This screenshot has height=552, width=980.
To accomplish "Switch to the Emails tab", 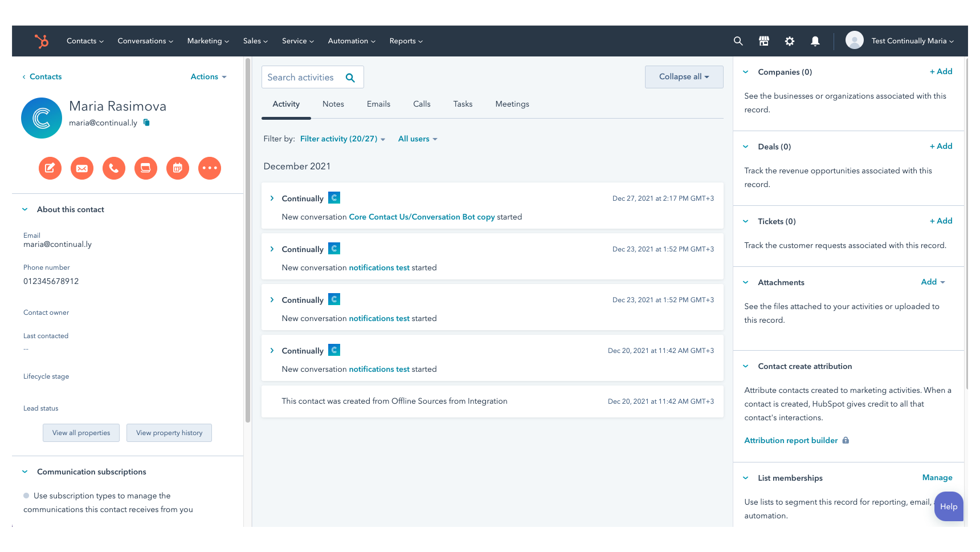I will coord(378,104).
